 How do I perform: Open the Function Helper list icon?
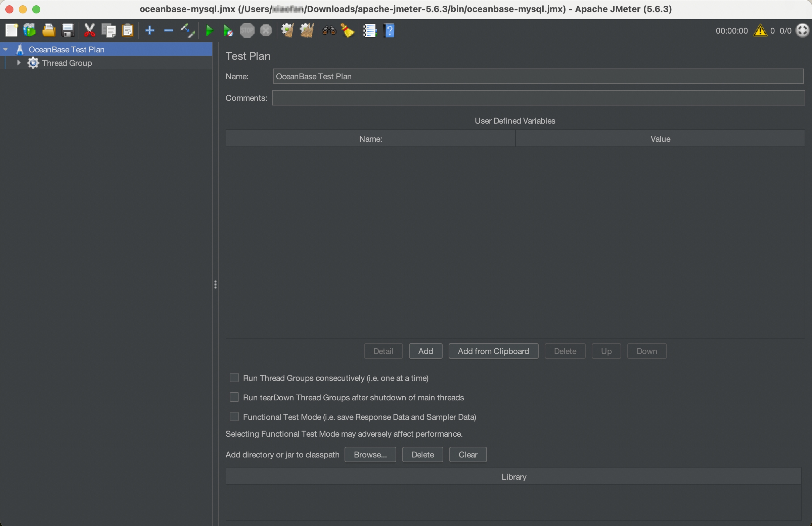[369, 30]
